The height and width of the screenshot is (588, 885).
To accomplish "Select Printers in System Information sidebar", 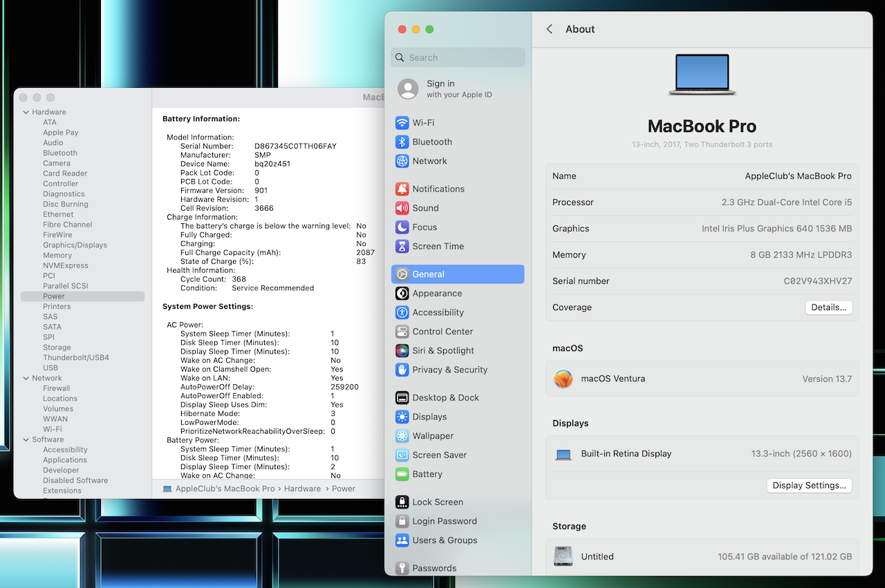I will click(x=57, y=307).
